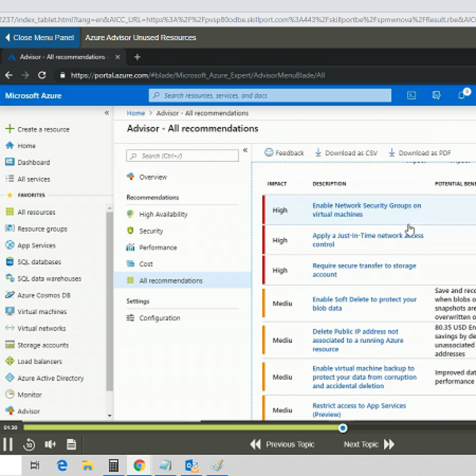The image size is (476, 476).
Task: Focus the Advisor menu search field
Action: [x=183, y=156]
